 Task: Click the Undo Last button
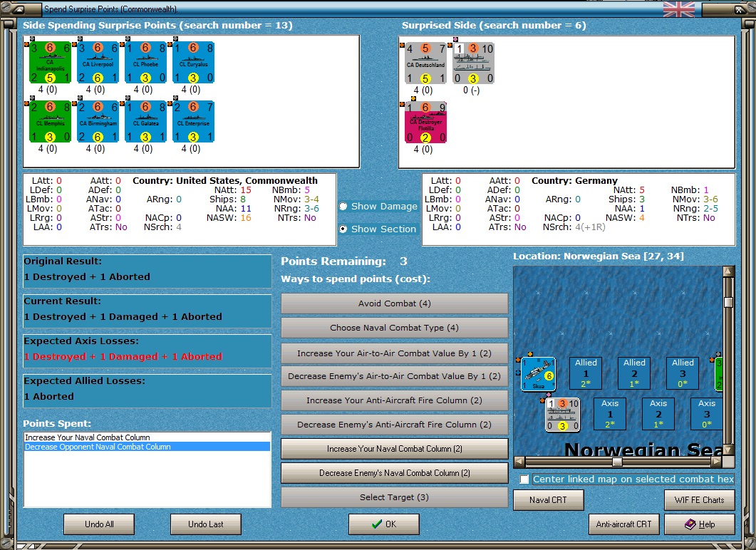click(x=206, y=524)
